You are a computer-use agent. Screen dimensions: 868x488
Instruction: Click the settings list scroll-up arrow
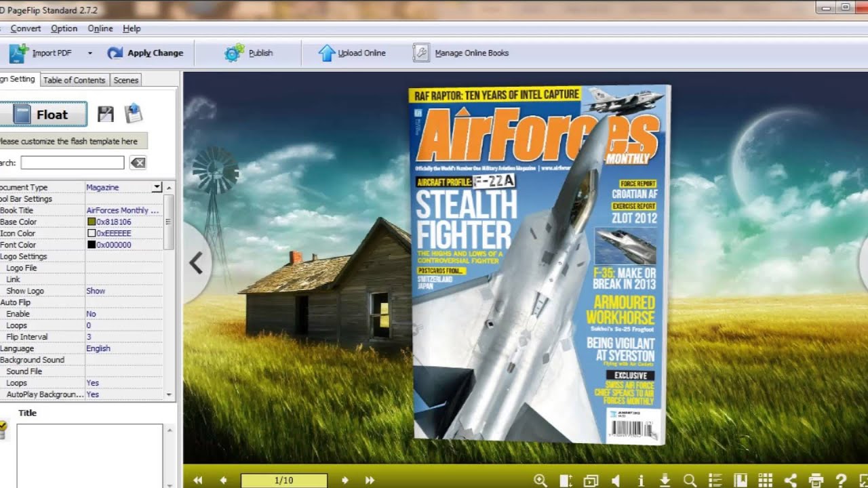tap(169, 187)
